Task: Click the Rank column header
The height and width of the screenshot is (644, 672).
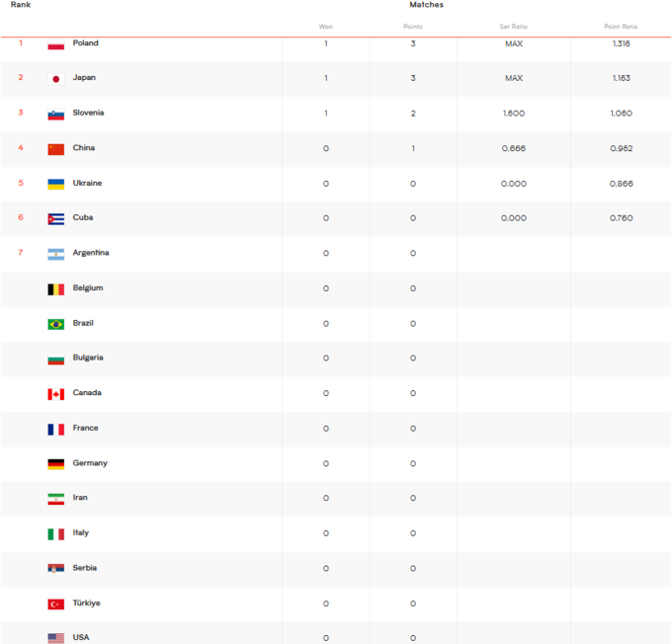Action: pyautogui.click(x=21, y=5)
